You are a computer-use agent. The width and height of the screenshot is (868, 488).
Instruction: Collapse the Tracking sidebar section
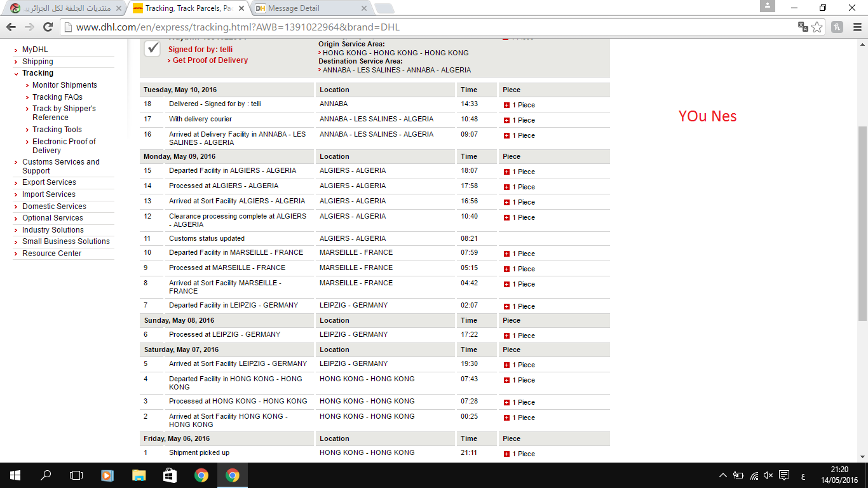[37, 73]
